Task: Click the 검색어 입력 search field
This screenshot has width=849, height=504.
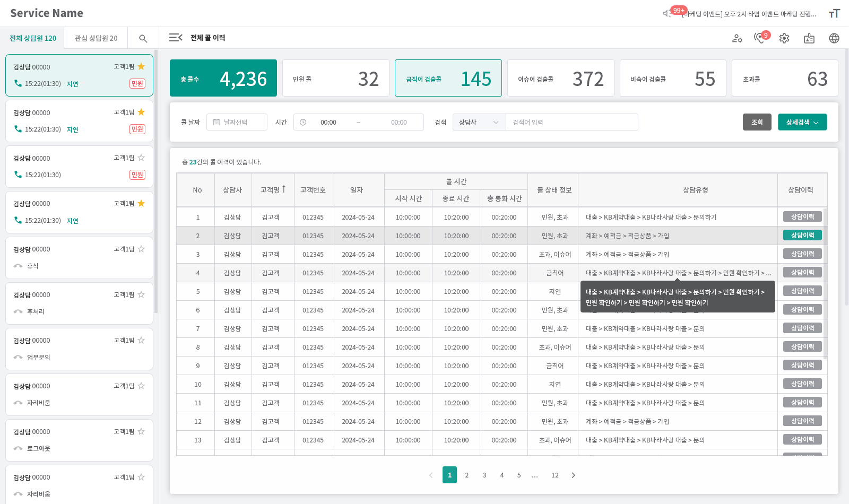Action: pyautogui.click(x=571, y=122)
